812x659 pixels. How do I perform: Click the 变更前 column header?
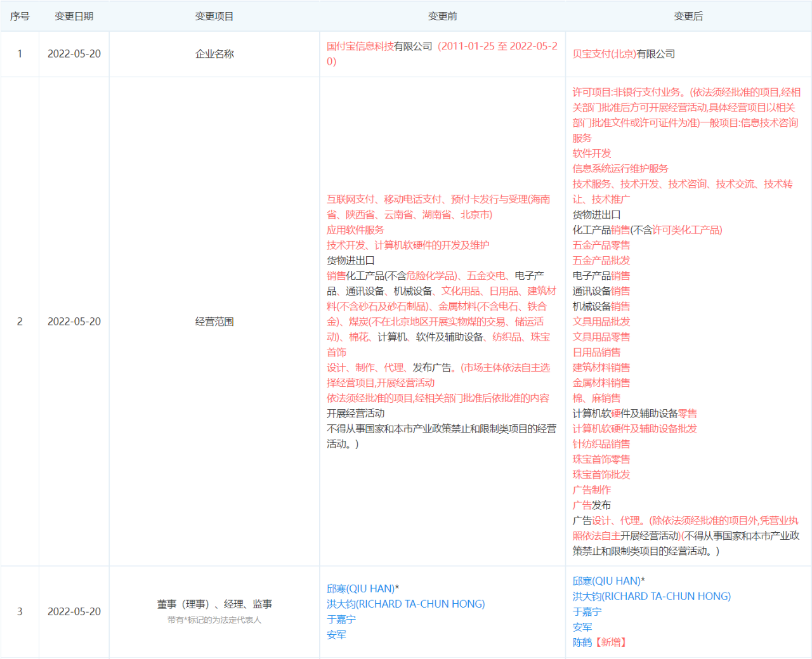pos(442,16)
